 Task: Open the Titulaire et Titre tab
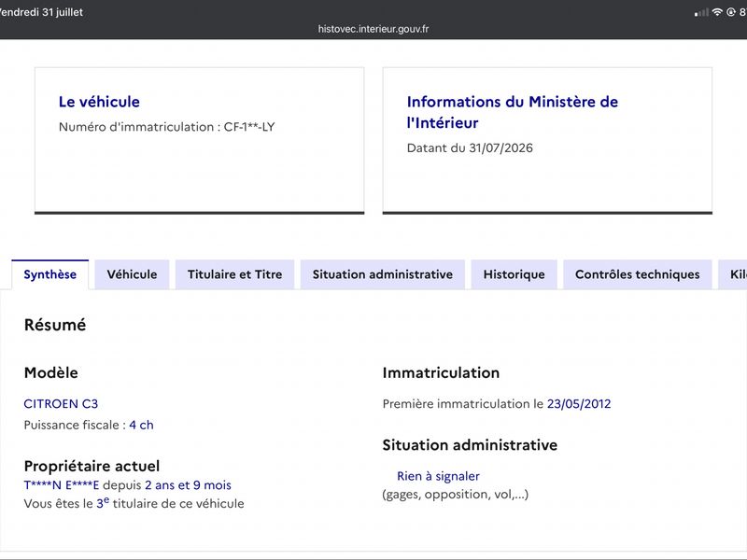point(234,274)
